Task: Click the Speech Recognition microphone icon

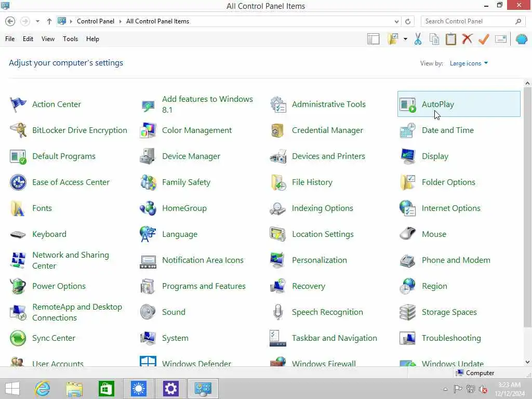Action: 278,312
